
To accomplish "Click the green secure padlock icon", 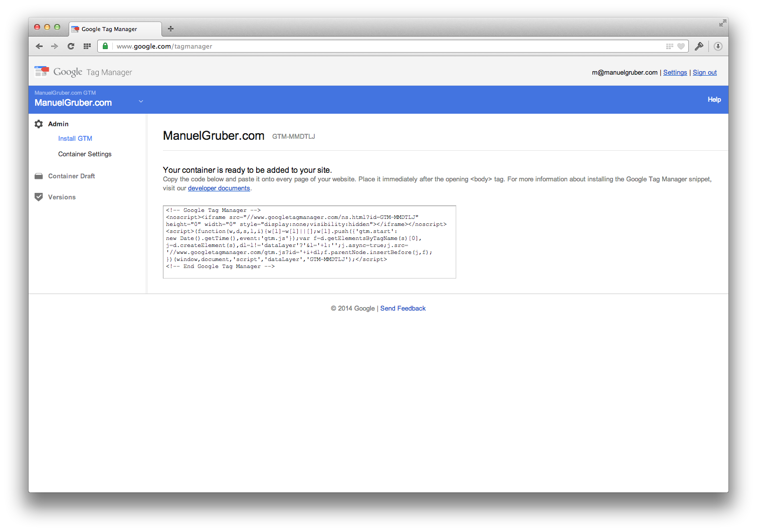I will (105, 46).
